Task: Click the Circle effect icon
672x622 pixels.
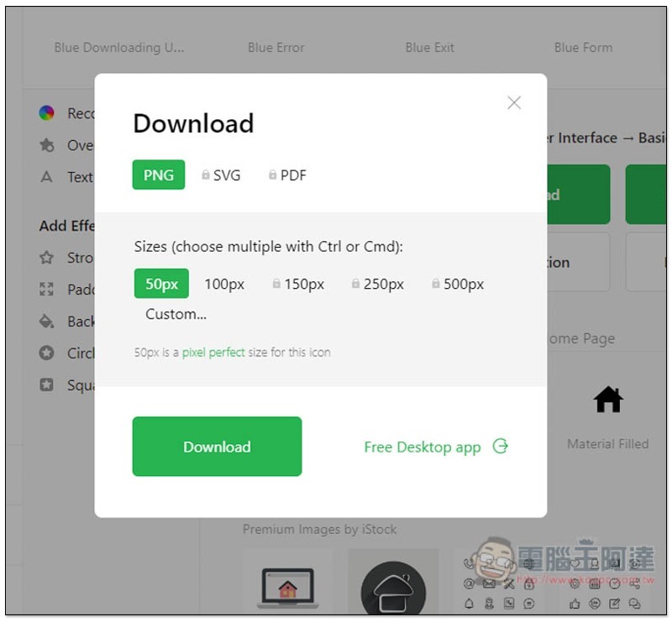Action: pyautogui.click(x=46, y=353)
